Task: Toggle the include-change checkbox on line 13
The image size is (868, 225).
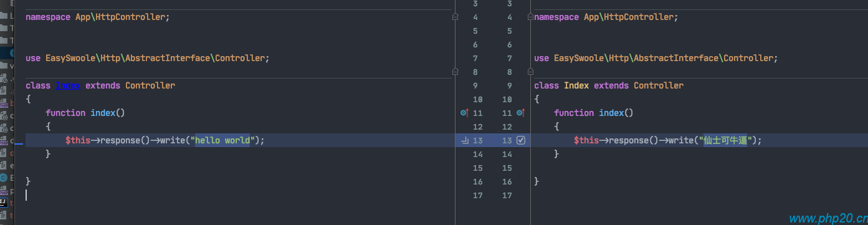Action: (521, 141)
